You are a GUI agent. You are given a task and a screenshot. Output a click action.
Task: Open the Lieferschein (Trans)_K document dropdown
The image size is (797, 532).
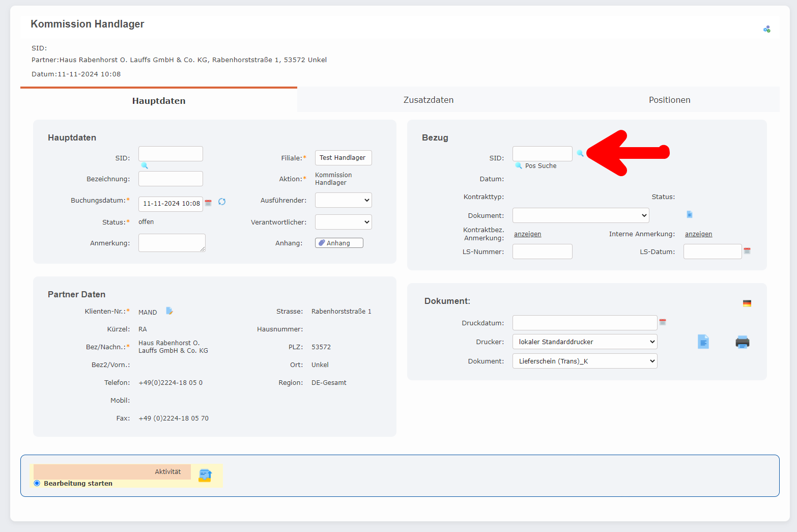pyautogui.click(x=584, y=361)
